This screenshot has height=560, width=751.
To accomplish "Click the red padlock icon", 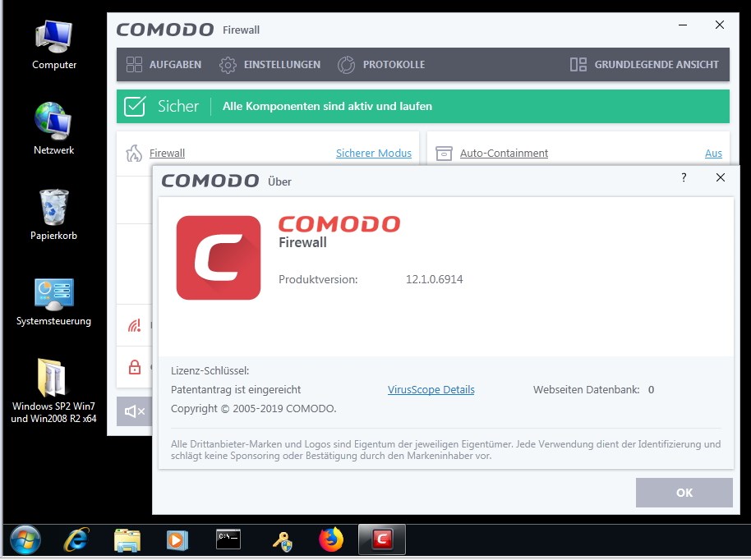I will coord(135,367).
